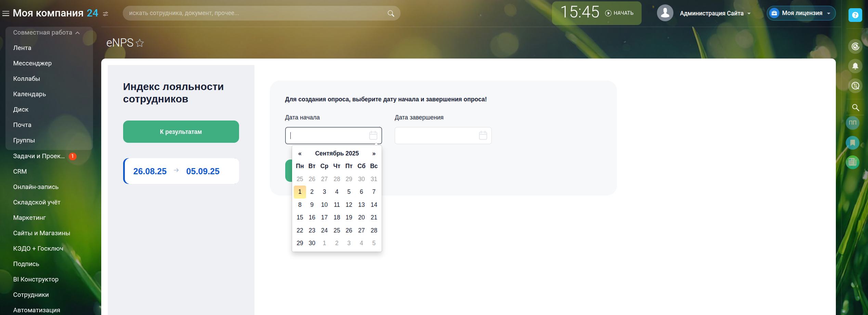The height and width of the screenshot is (315, 868).
Task: Go to next month in calendar
Action: 374,153
